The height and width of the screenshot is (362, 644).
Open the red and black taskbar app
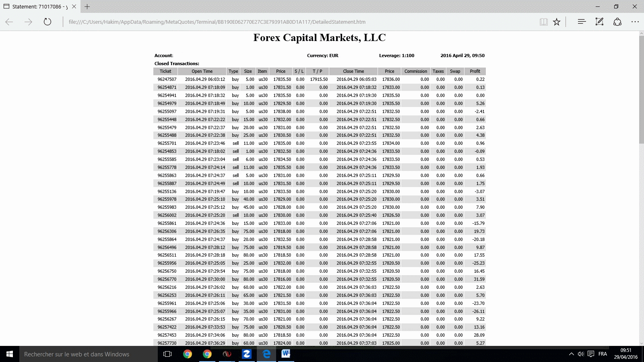pyautogui.click(x=227, y=354)
